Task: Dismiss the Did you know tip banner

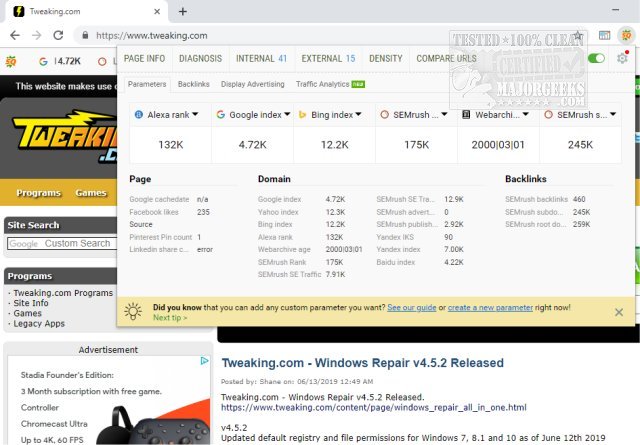Action: [619, 312]
